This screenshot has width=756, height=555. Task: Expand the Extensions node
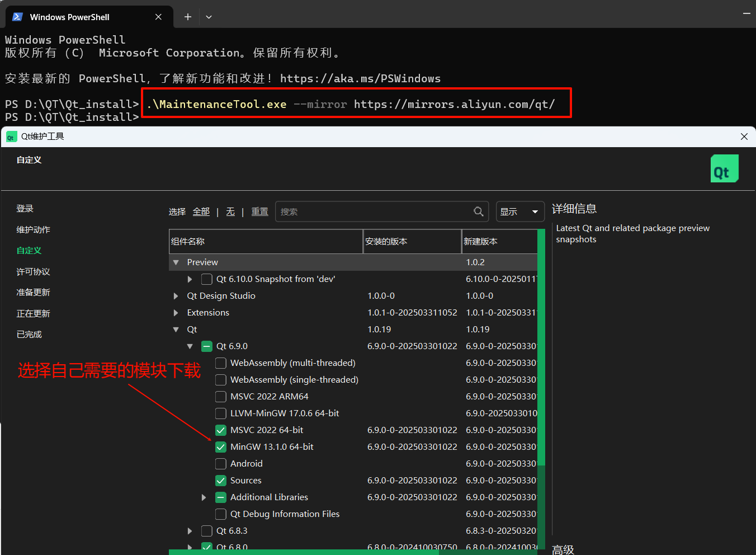176,313
